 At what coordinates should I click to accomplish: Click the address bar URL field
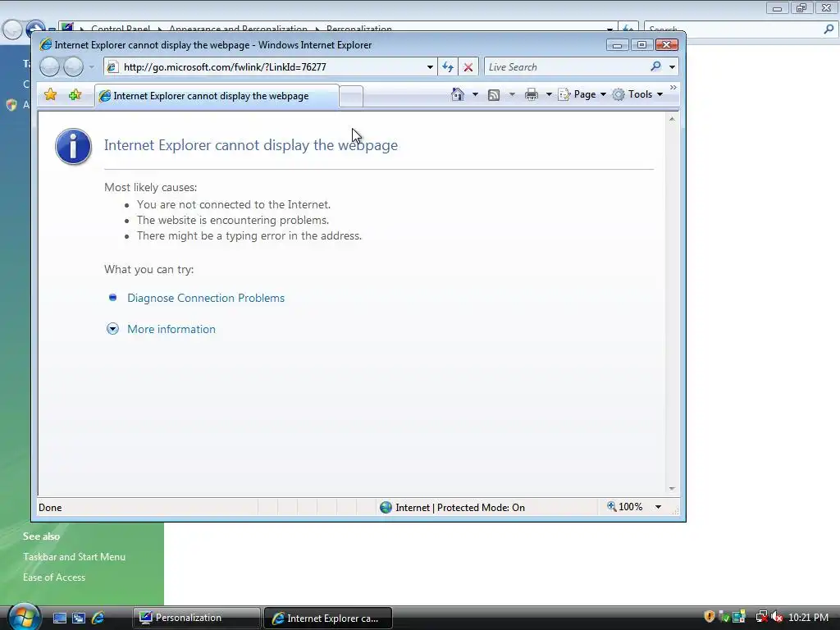point(272,67)
